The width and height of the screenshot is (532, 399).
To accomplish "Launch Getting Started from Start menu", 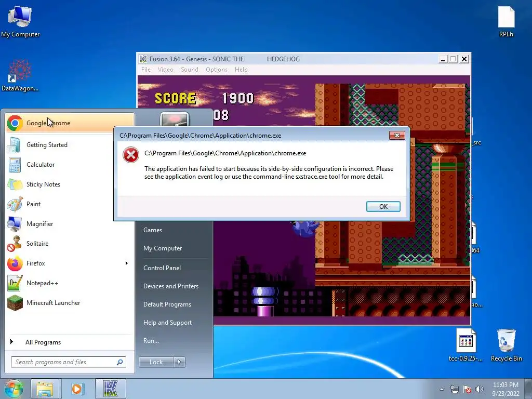I will point(70,145).
